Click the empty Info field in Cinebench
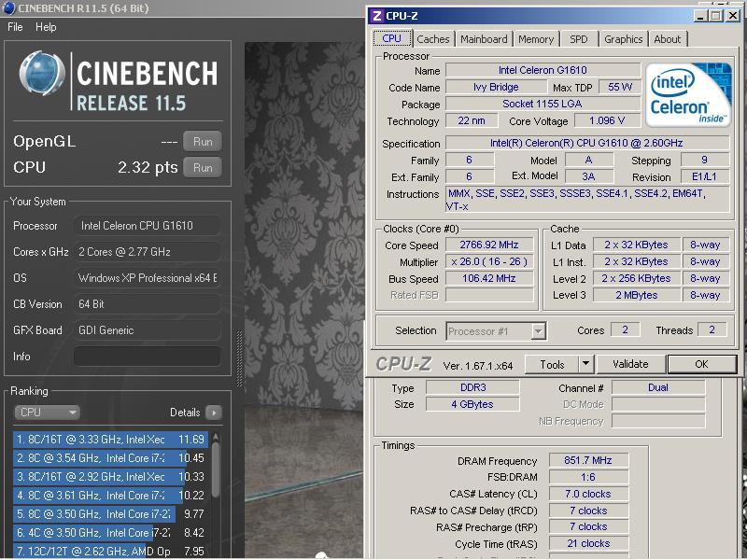The image size is (747, 560). pyautogui.click(x=148, y=357)
